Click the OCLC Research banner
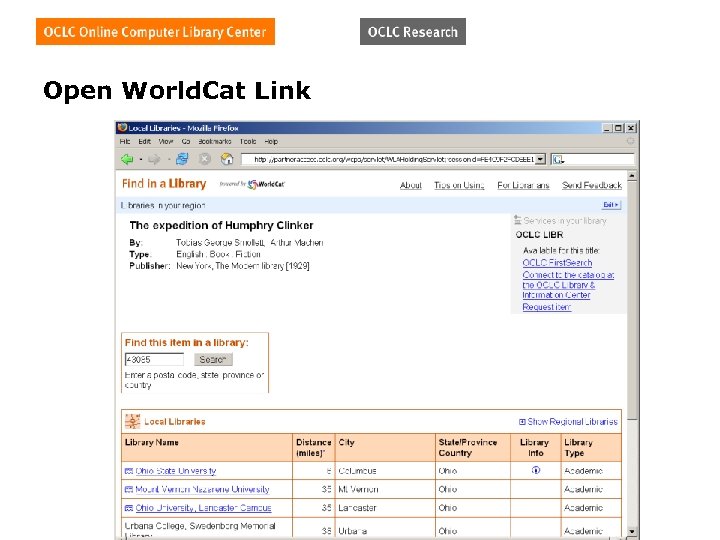The image size is (720, 540). click(413, 32)
